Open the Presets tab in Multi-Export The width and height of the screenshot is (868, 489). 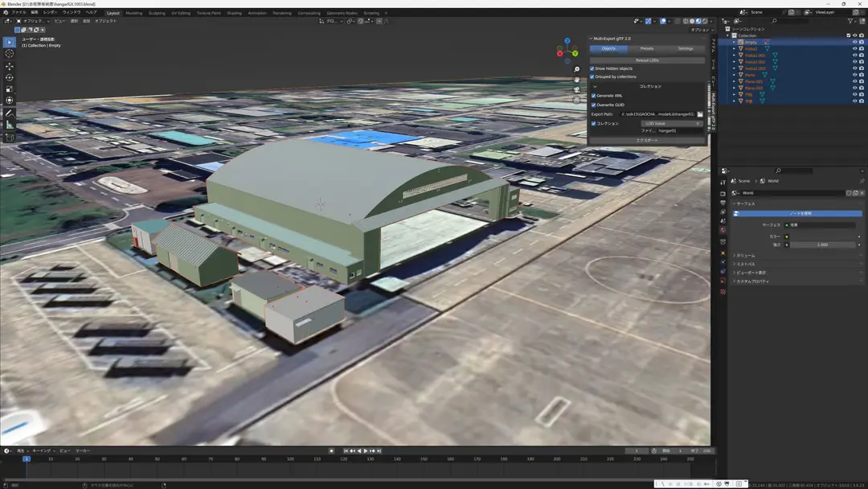point(646,49)
